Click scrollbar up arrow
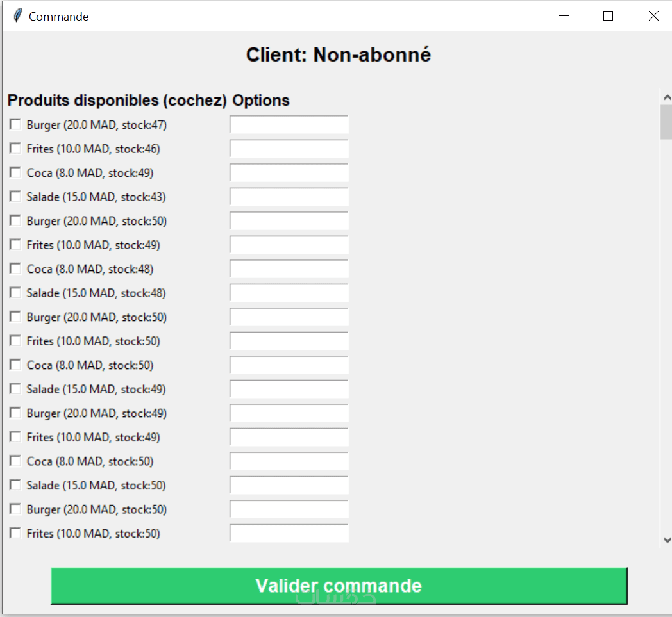 pyautogui.click(x=667, y=97)
